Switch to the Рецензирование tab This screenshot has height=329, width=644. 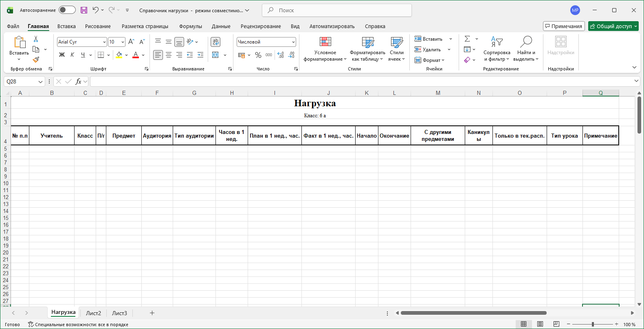(261, 26)
